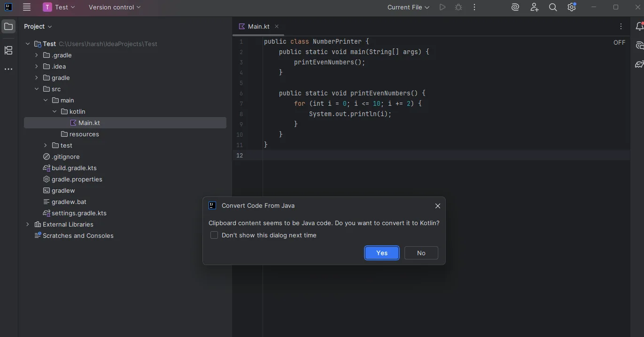The image size is (644, 337).
Task: Close the Main.kt editor tab
Action: click(x=277, y=26)
